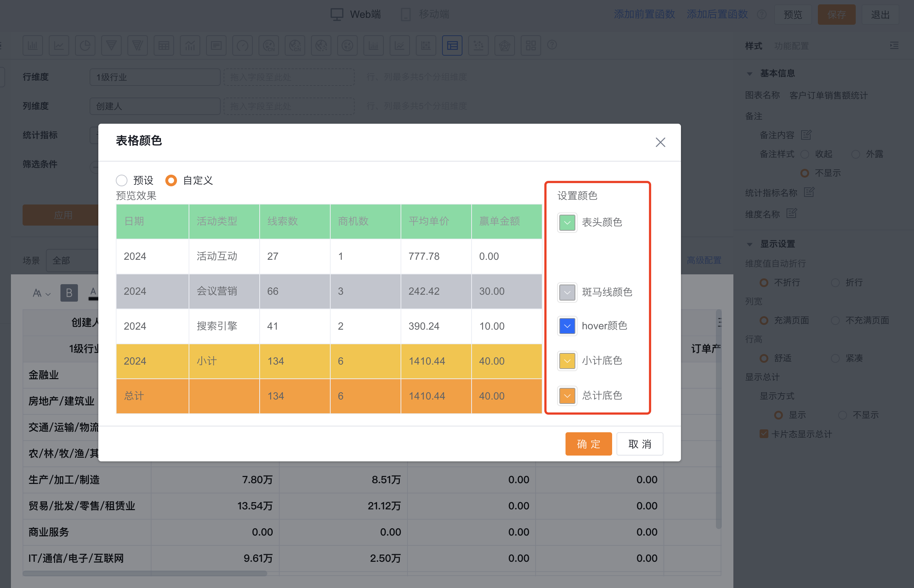Image resolution: width=914 pixels, height=588 pixels.
Task: Switch to the 功能配置 tab
Action: pyautogui.click(x=791, y=46)
